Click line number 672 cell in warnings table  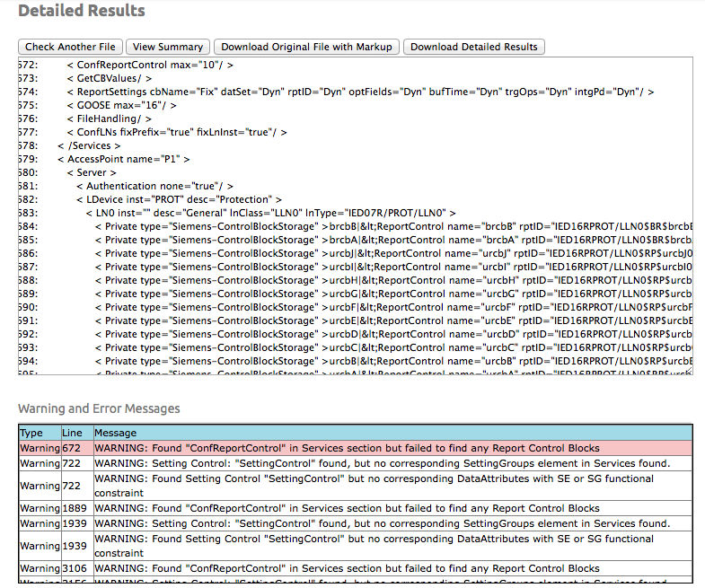[x=77, y=448]
